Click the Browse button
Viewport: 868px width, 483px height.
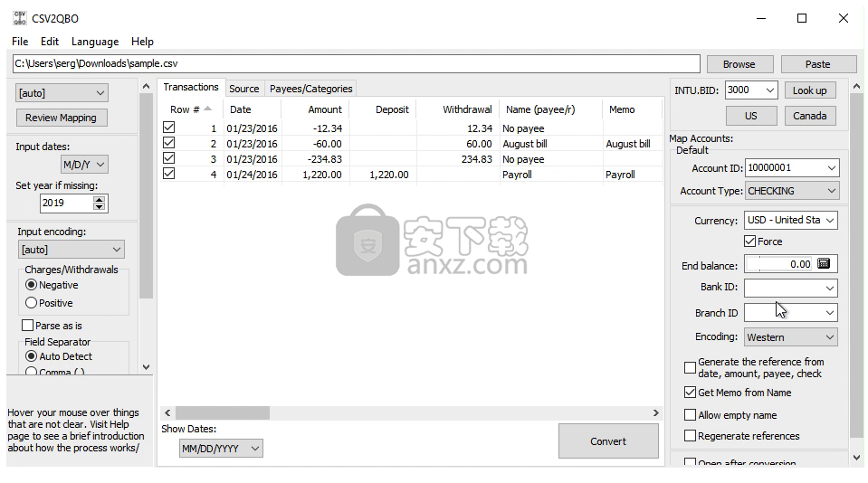[739, 64]
